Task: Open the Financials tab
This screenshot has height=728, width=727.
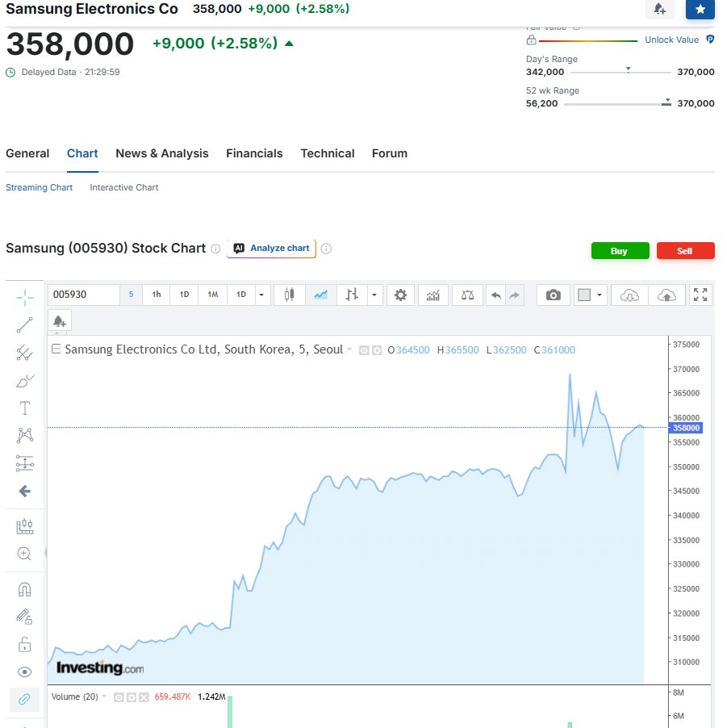Action: (254, 153)
